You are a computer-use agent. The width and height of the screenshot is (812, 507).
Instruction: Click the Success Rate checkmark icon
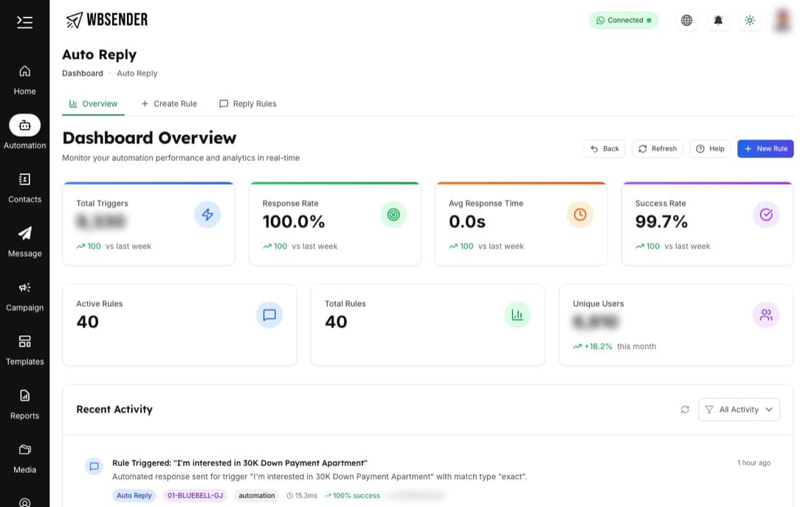pos(766,215)
